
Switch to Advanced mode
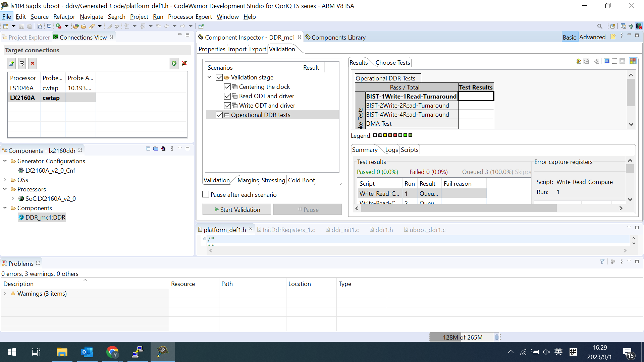(x=592, y=37)
